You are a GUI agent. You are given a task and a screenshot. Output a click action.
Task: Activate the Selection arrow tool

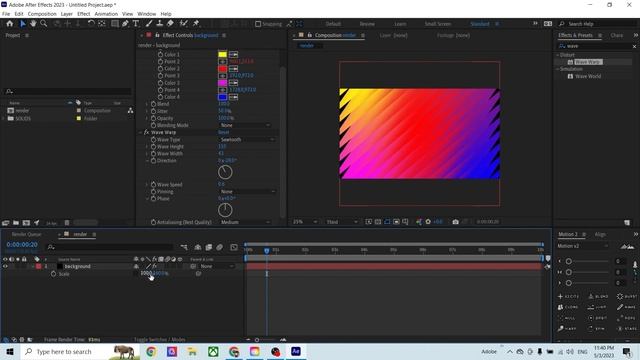pos(23,24)
